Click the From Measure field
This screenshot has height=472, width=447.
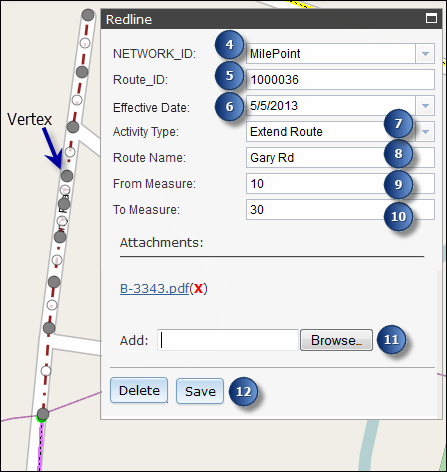[340, 183]
